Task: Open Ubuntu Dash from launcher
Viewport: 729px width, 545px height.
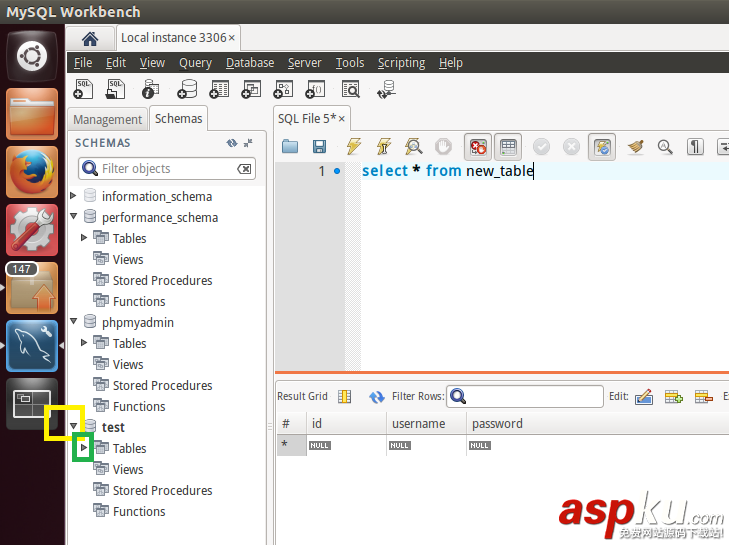Action: coord(32,56)
